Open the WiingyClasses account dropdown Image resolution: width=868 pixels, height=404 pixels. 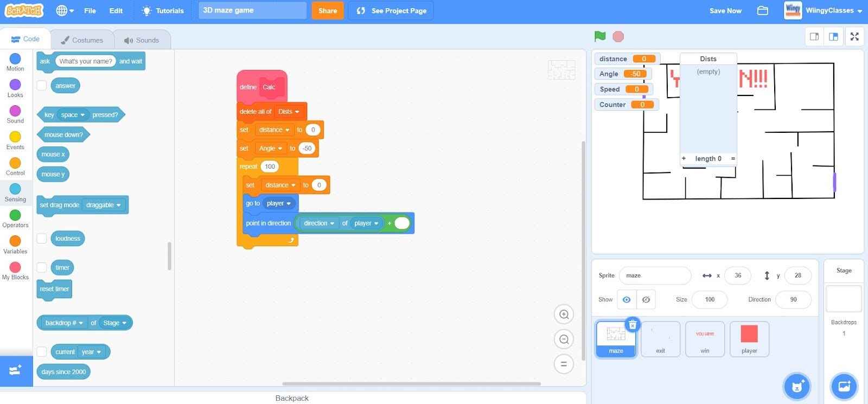[824, 10]
